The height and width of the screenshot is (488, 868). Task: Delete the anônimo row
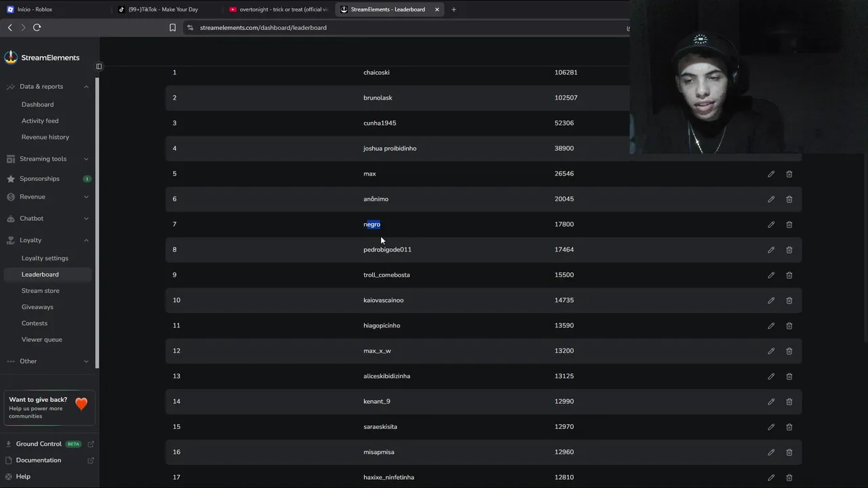click(789, 199)
